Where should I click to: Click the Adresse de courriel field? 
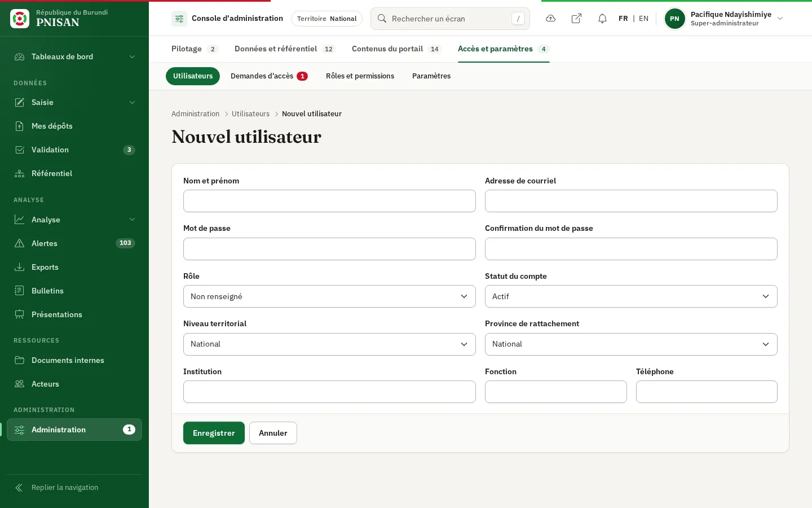click(631, 201)
